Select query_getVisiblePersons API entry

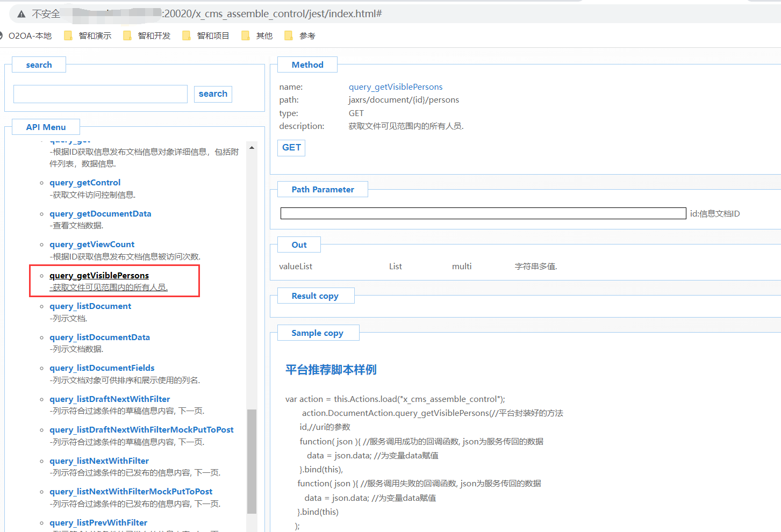[x=99, y=276]
